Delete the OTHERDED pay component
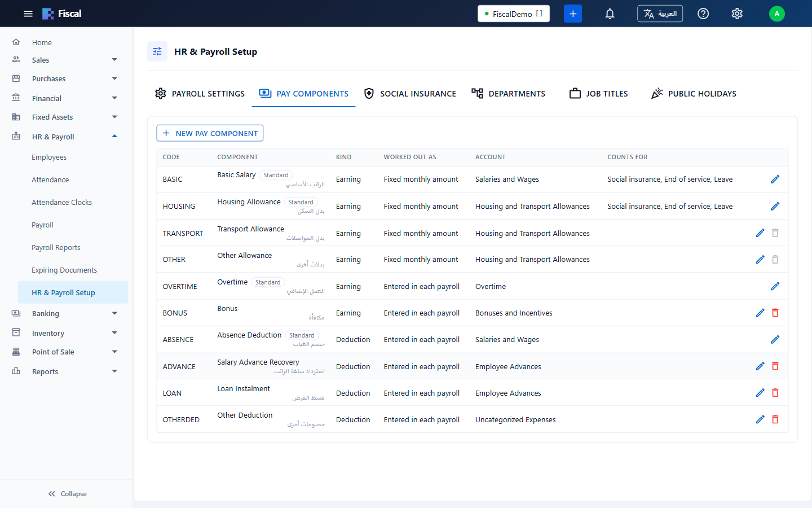The height and width of the screenshot is (508, 812). 775,419
